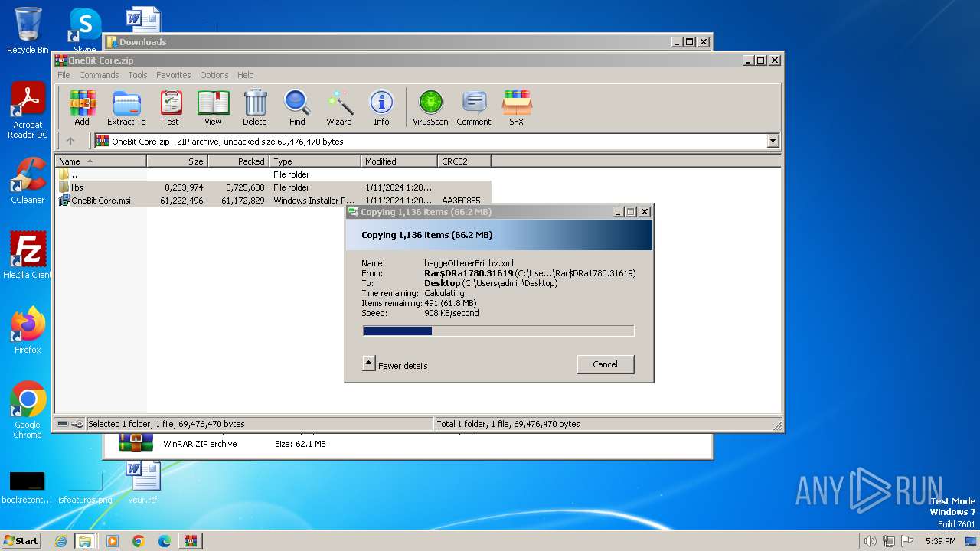Screen dimensions: 980x551
Task: Open the Tools menu
Action: click(x=138, y=75)
